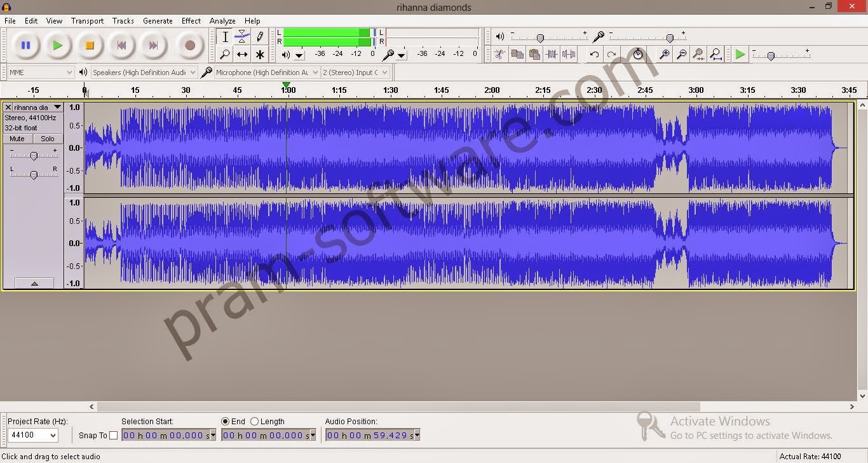Click the playback meter speaker icon
The width and height of the screenshot is (868, 463).
click(x=286, y=55)
